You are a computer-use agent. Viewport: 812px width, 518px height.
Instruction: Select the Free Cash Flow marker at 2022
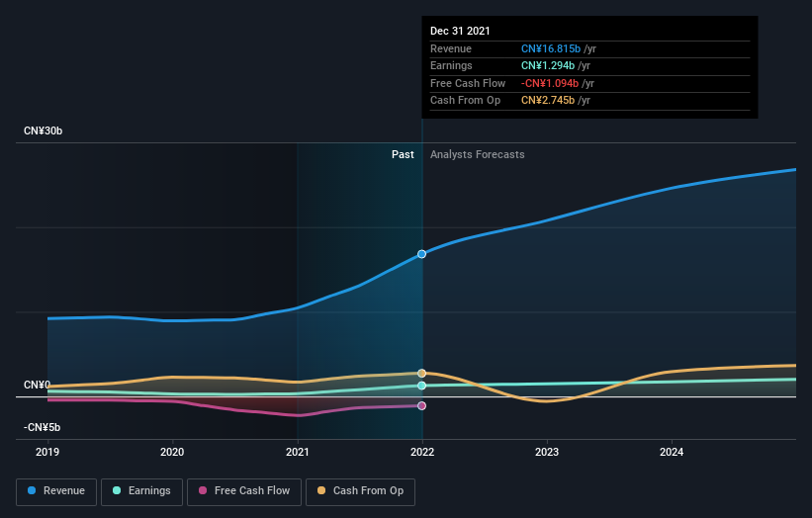pos(422,405)
